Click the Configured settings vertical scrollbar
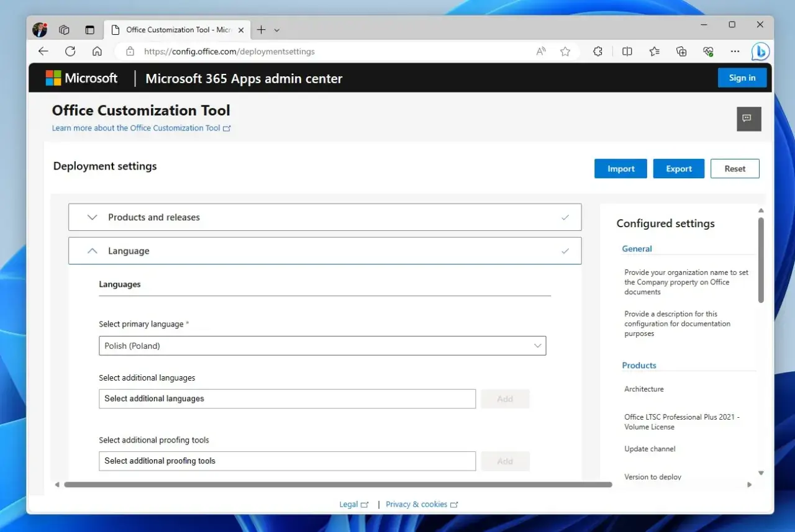The height and width of the screenshot is (532, 795). 761,260
